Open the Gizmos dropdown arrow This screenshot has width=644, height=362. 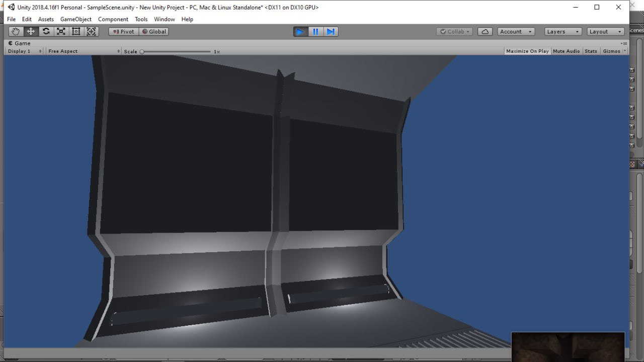pos(625,51)
